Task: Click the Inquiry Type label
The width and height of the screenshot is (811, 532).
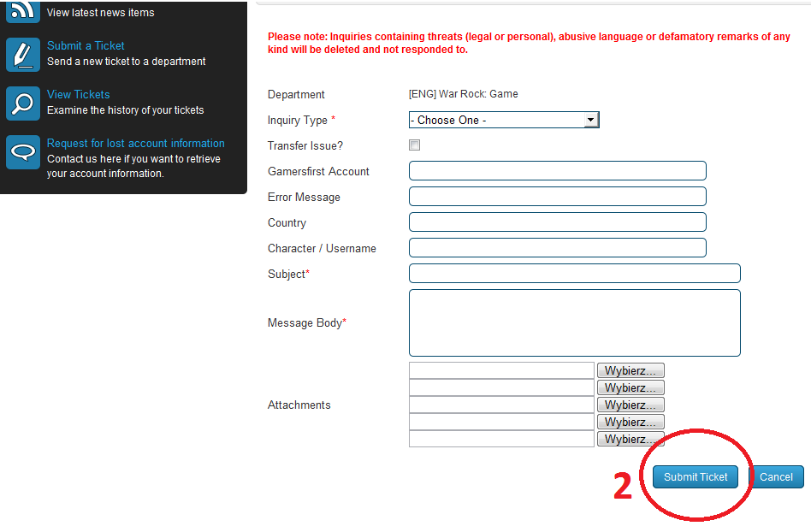Action: (x=298, y=121)
